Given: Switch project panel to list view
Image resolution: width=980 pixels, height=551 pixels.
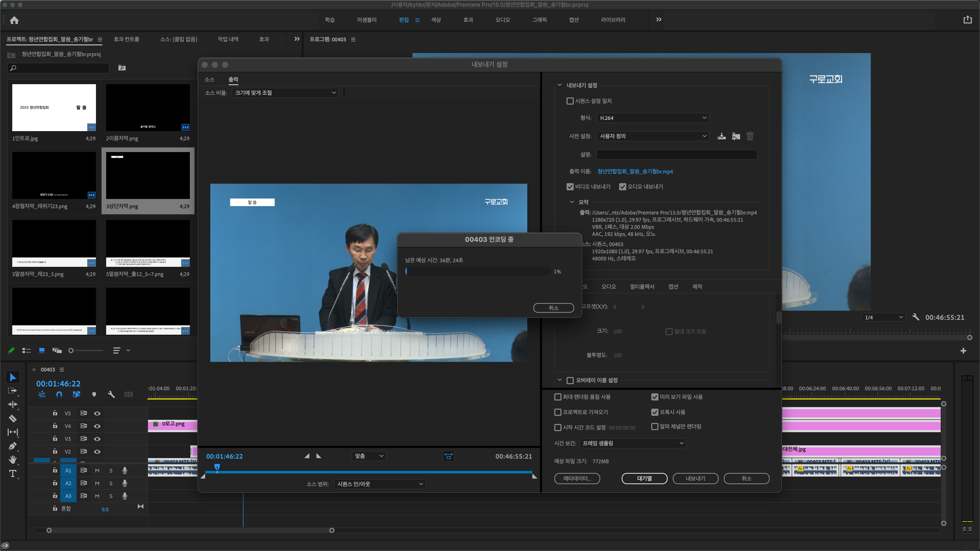Looking at the screenshot, I should pyautogui.click(x=26, y=350).
